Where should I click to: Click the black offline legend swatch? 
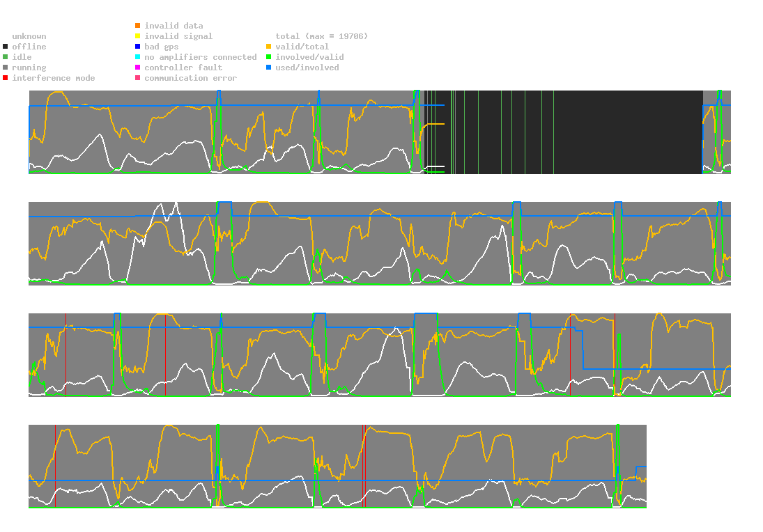click(6, 47)
